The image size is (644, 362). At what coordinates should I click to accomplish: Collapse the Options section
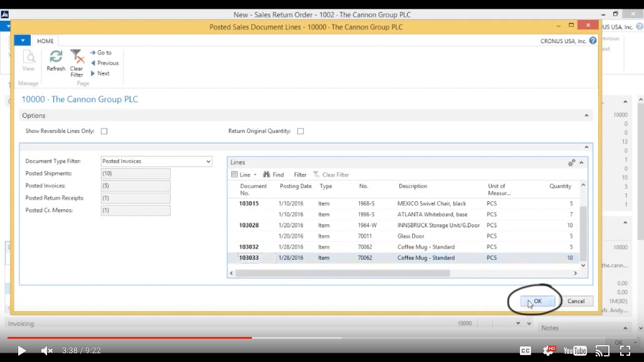coord(586,116)
